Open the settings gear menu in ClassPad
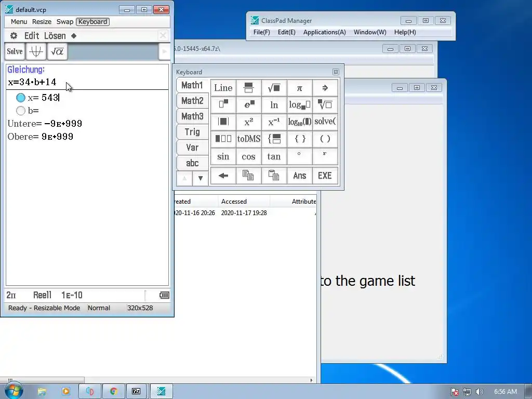The height and width of the screenshot is (399, 532). click(14, 36)
